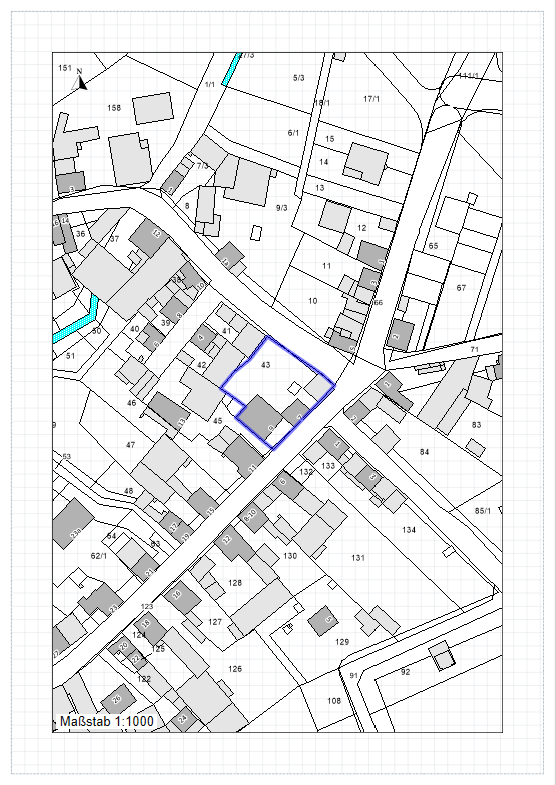Select parcel 67 label
Image resolution: width=556 pixels, height=785 pixels.
tap(461, 288)
